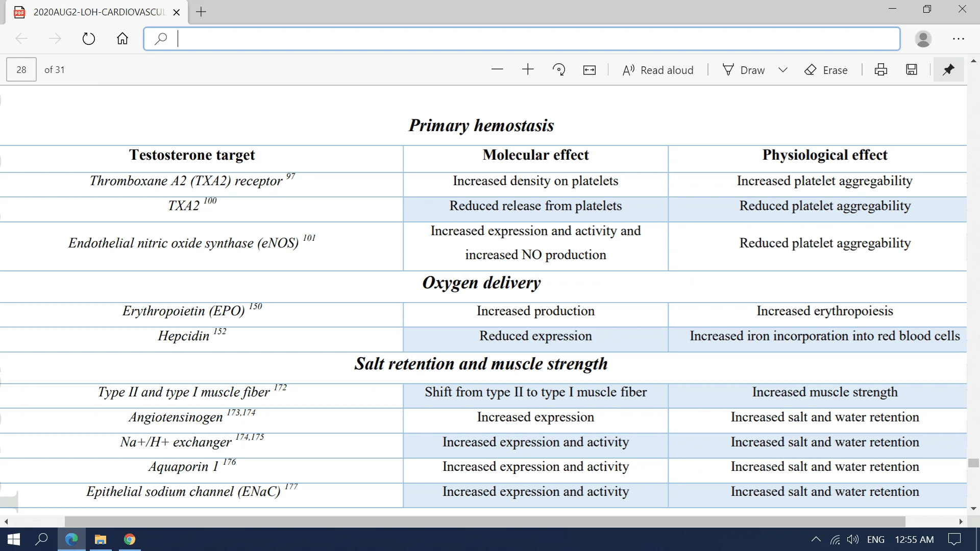Click vertical scrollbar down arrow
Screen dimensions: 980x551
click(973, 509)
